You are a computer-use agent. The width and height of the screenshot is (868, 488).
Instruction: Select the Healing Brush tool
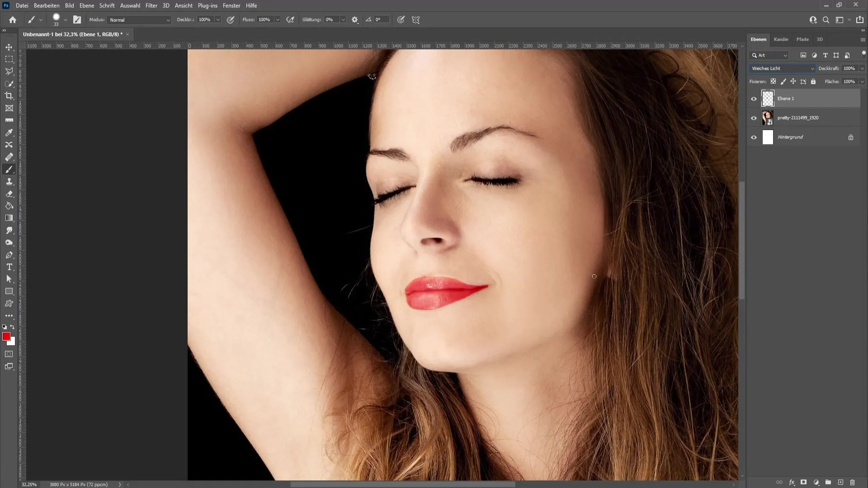[x=9, y=157]
